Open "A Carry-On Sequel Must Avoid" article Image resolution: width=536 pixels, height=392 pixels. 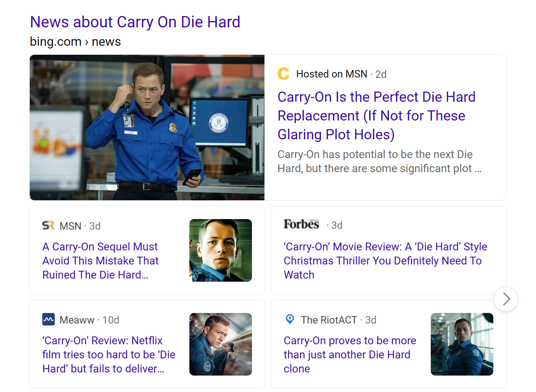click(x=101, y=261)
